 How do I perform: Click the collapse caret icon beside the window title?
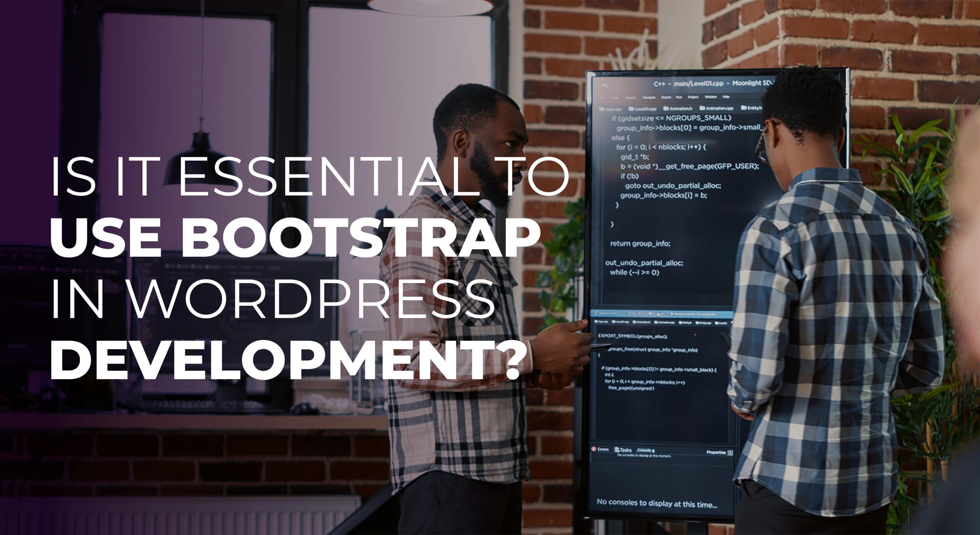click(x=604, y=86)
